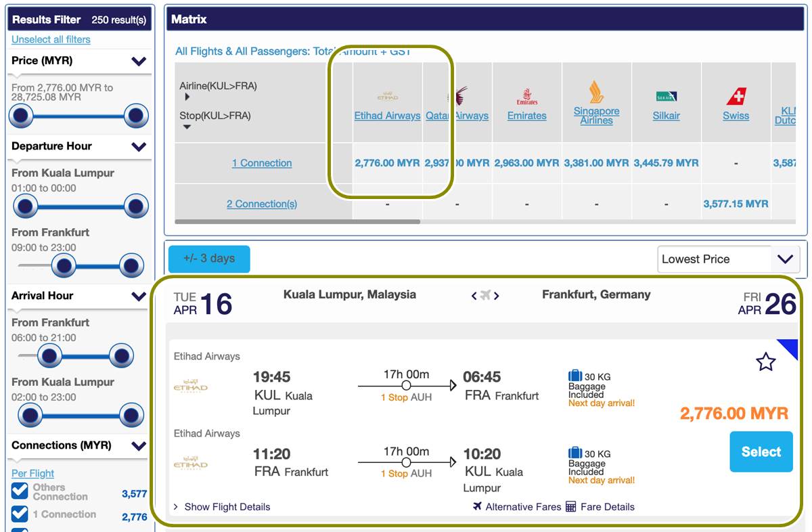
Task: Collapse the Departure Hour filter section
Action: point(139,146)
